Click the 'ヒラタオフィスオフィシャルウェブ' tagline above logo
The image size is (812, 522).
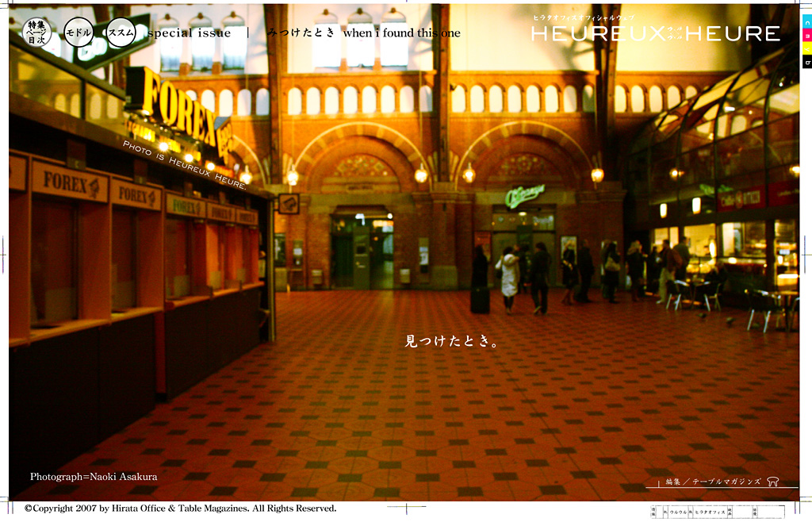[x=584, y=17]
